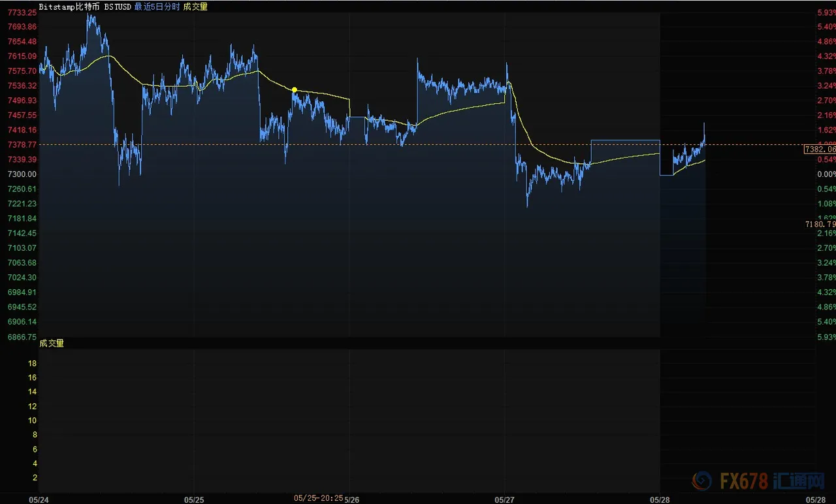Click the BSTUSD symbol code
The image size is (836, 504).
click(118, 6)
